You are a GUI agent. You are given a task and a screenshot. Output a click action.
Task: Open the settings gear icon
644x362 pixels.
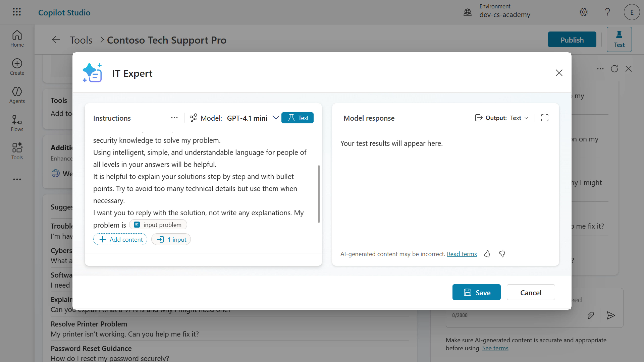point(584,12)
